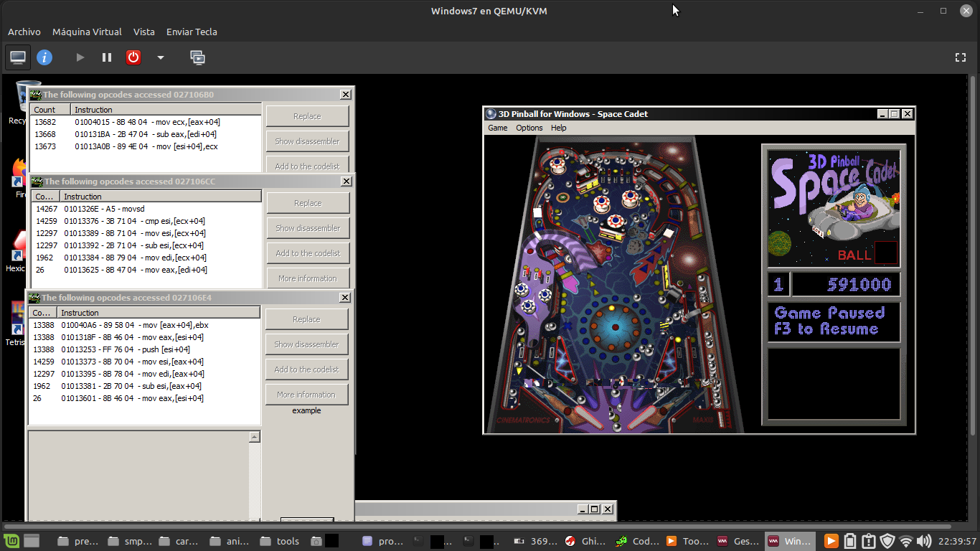Open the Linux Mint start menu icon
The width and height of the screenshot is (980, 551).
[x=11, y=541]
